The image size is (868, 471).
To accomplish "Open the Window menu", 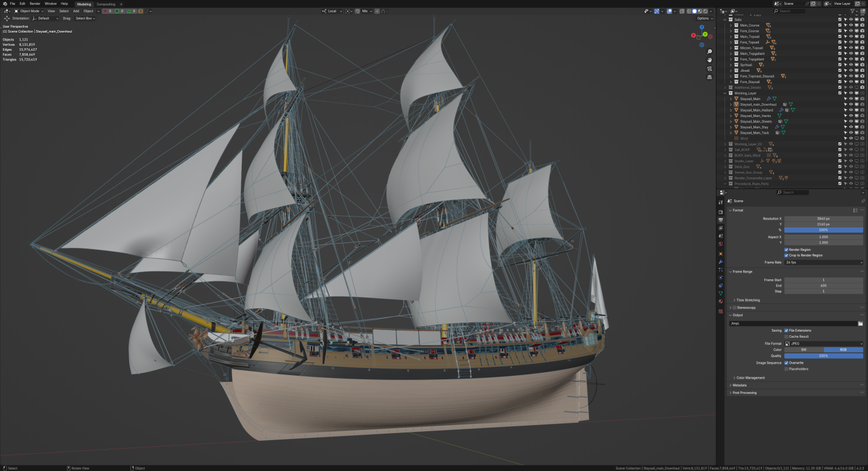I will click(51, 4).
